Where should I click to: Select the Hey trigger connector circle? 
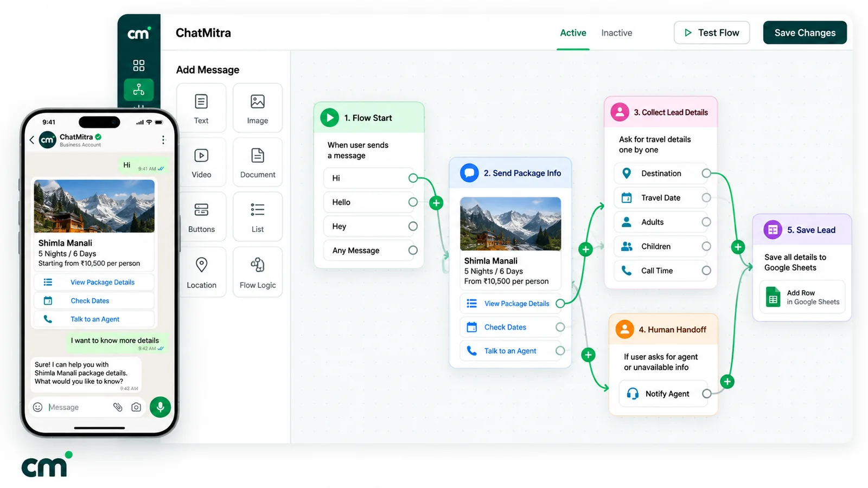coord(413,226)
